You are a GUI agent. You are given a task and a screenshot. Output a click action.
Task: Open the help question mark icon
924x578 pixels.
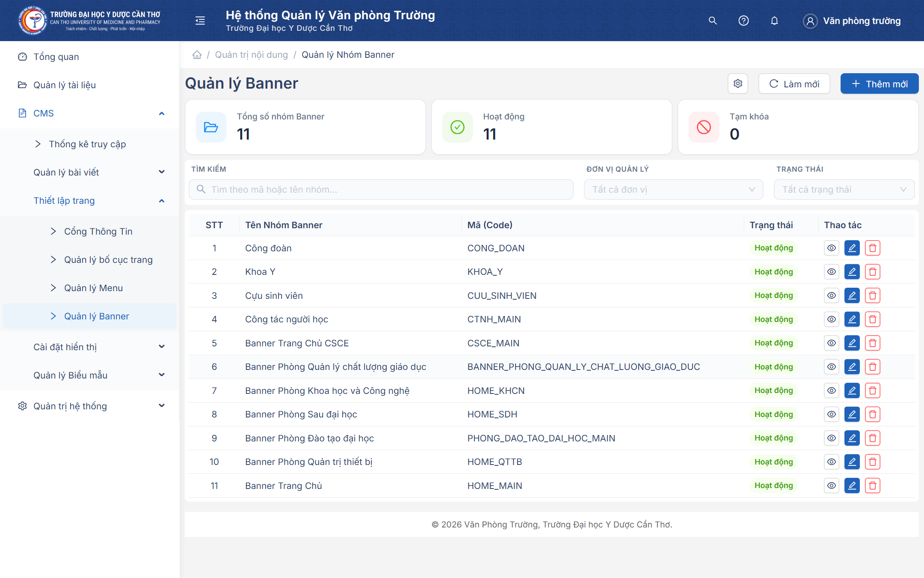tap(743, 21)
